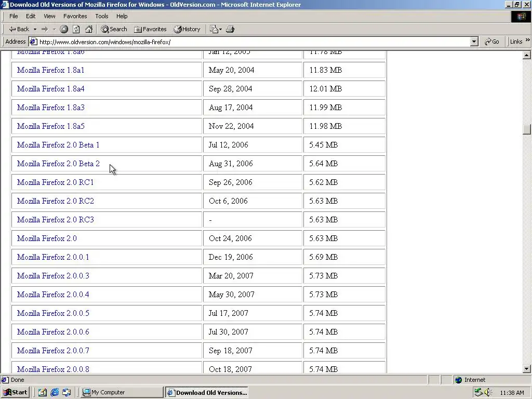Open Mozilla Firefox 2.0 Beta 1 link
This screenshot has width=532, height=399.
[x=58, y=145]
